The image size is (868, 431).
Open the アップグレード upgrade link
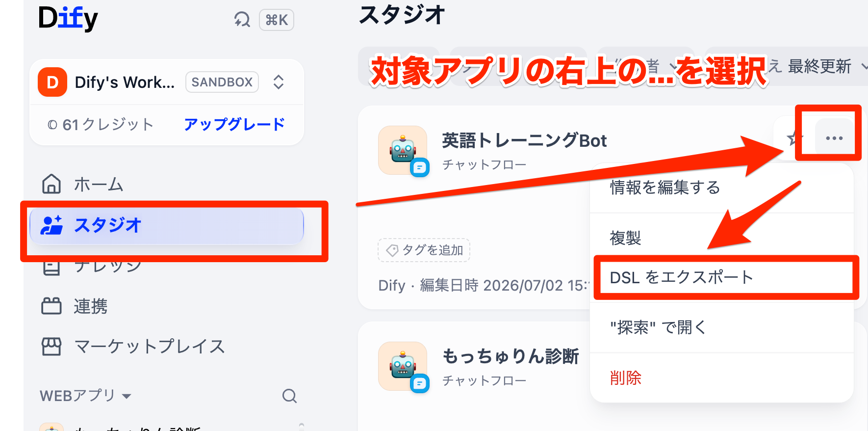coord(234,124)
